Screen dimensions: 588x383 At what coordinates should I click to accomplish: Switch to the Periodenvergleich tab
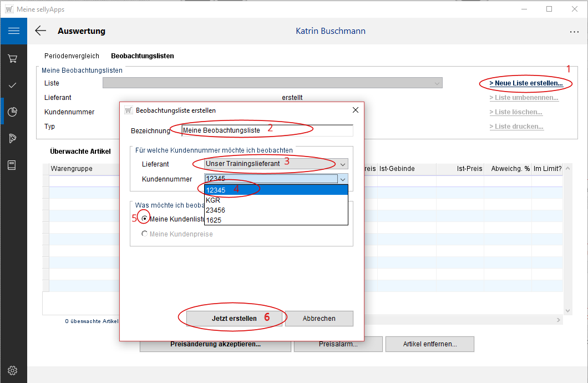coord(72,56)
